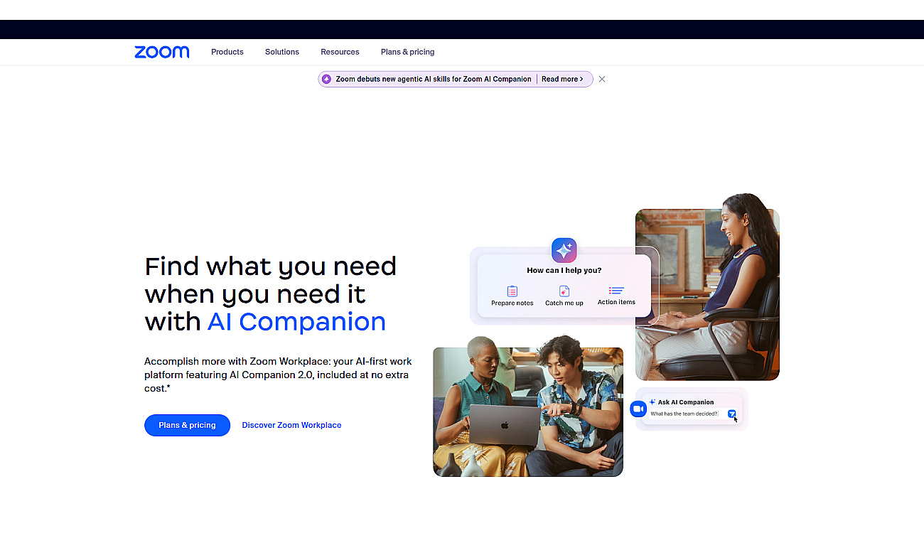The width and height of the screenshot is (924, 560).
Task: Open Discover Zoom Workplace link
Action: click(291, 425)
